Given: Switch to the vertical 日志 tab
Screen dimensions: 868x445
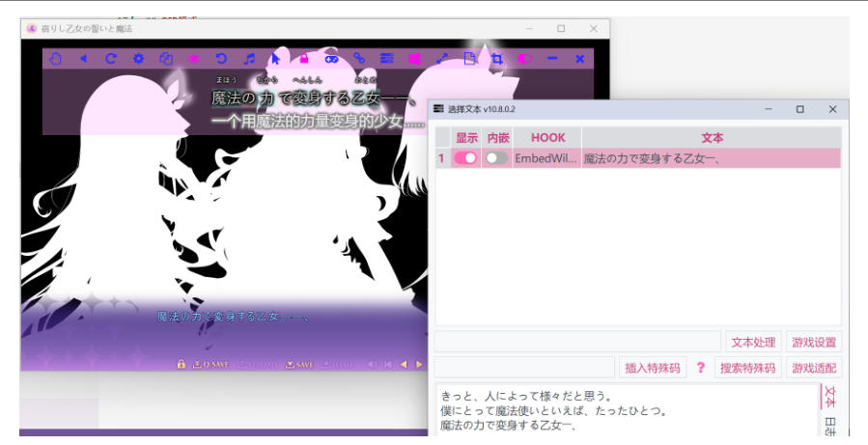Looking at the screenshot, I should click(x=829, y=427).
